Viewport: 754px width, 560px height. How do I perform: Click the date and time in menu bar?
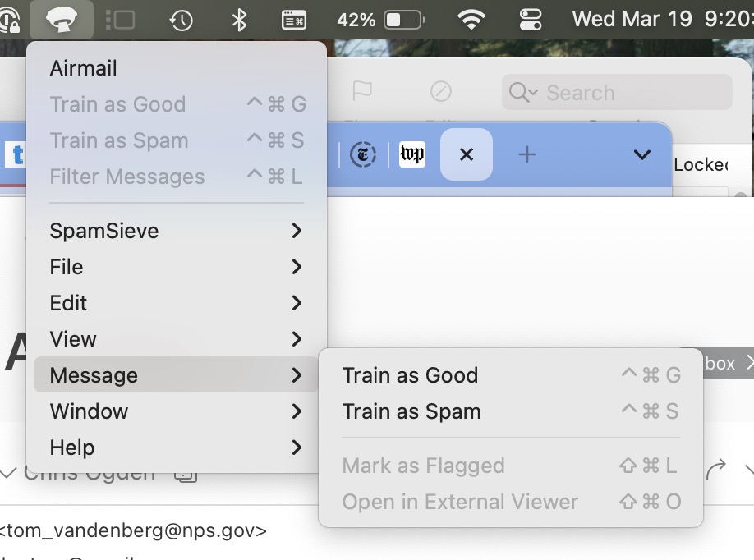pyautogui.click(x=663, y=20)
